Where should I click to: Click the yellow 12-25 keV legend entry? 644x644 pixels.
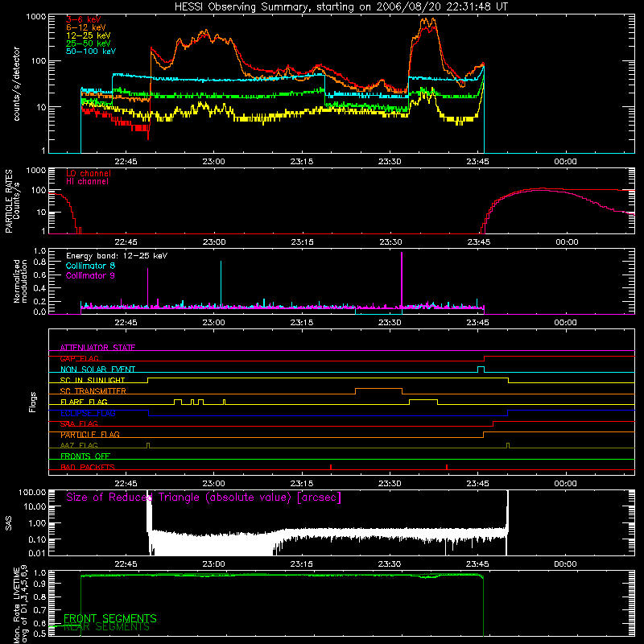coord(89,35)
